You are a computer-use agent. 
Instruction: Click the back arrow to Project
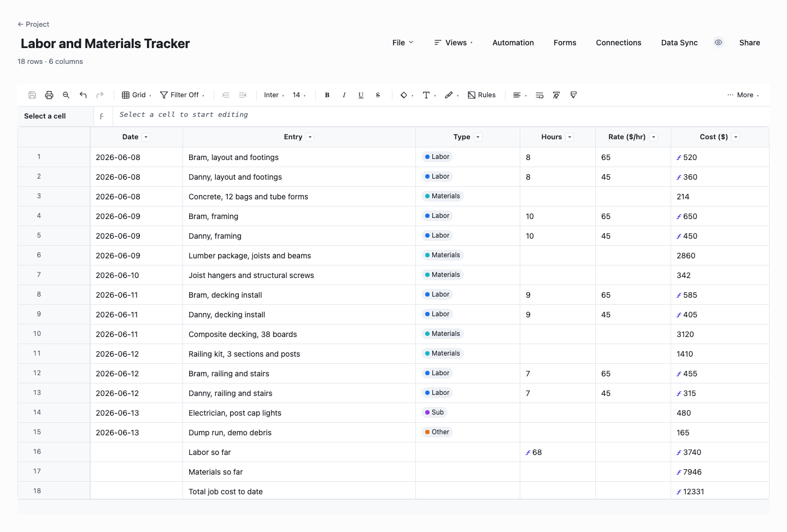pos(20,24)
